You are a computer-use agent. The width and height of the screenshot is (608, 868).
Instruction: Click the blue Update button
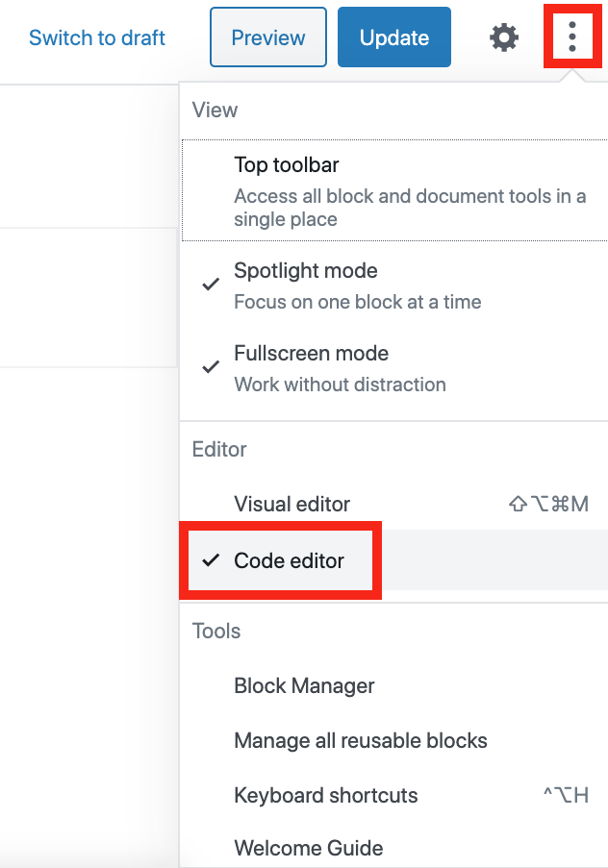pyautogui.click(x=394, y=37)
